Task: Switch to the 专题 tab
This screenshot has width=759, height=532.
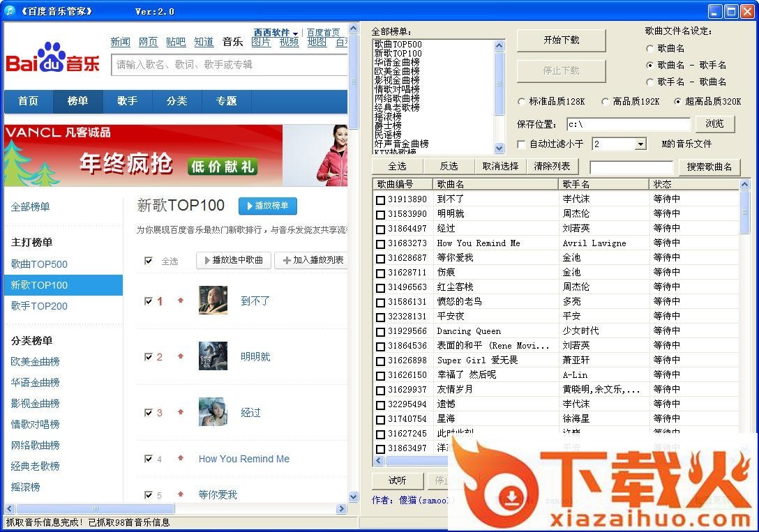Action: pyautogui.click(x=226, y=101)
